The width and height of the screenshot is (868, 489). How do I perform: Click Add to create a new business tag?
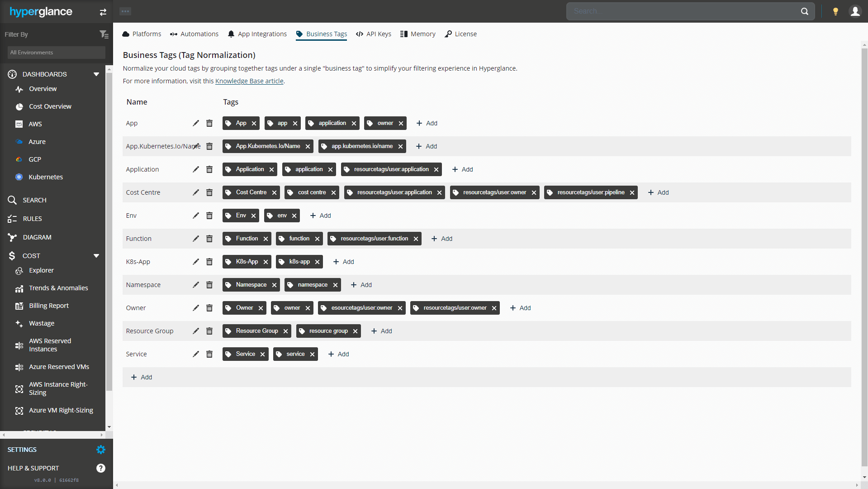click(x=142, y=377)
